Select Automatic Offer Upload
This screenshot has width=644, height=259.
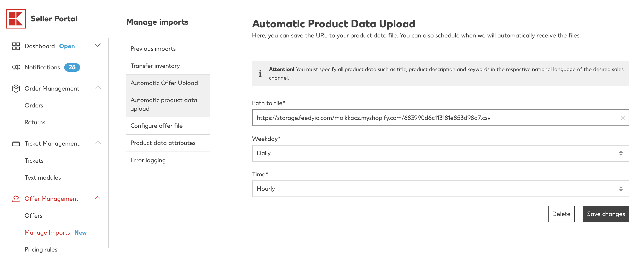[168, 83]
